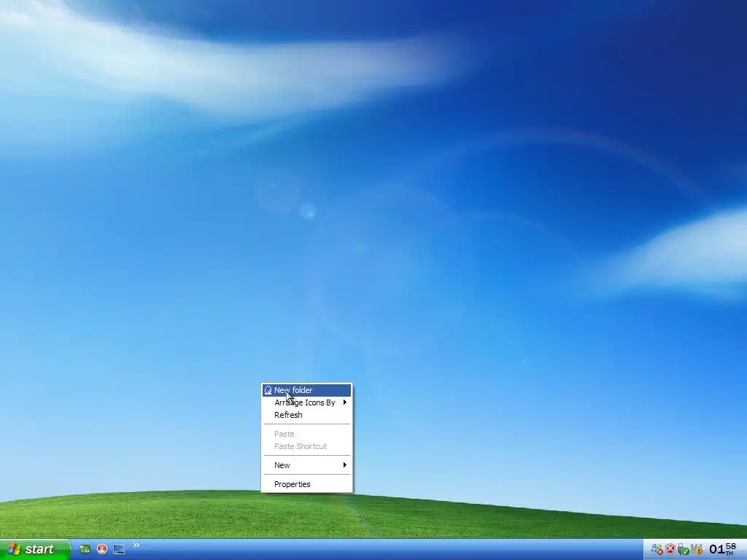Viewport: 747px width, 560px height.
Task: Click the Show Desktop quick launch icon
Action: (119, 549)
